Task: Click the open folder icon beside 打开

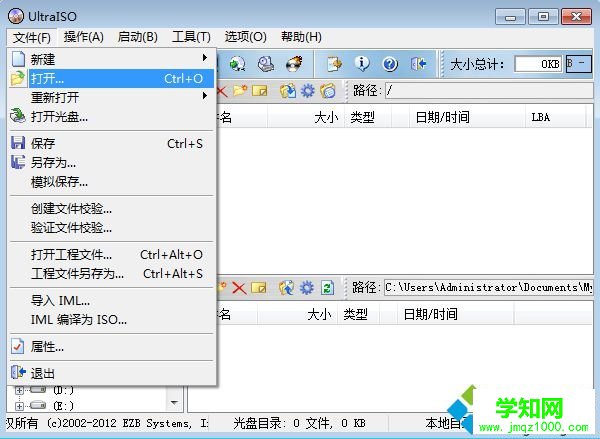Action: click(x=18, y=78)
